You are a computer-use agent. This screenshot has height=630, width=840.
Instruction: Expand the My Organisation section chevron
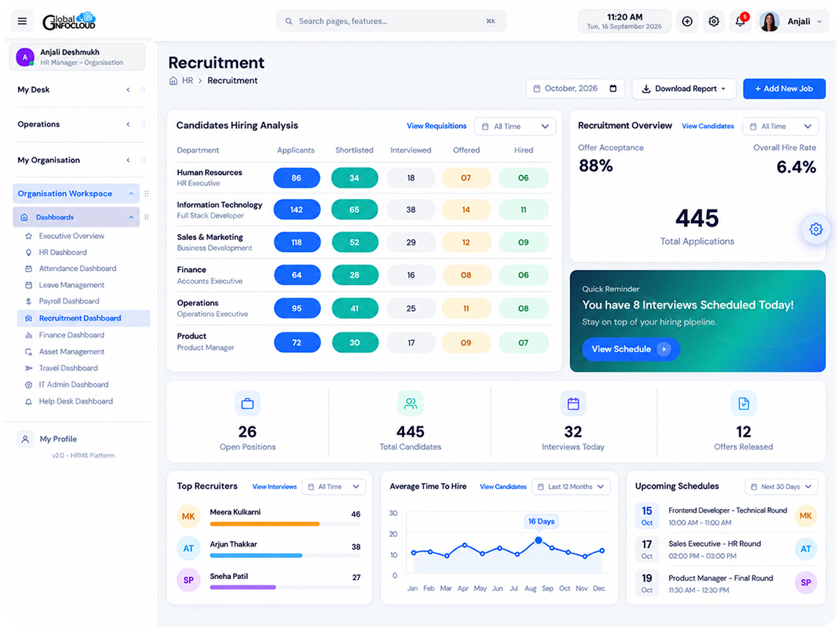pos(128,160)
